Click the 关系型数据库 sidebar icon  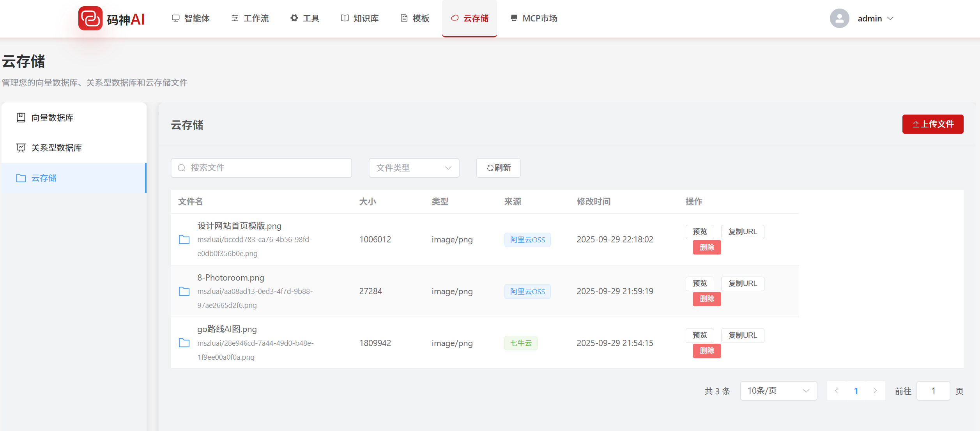[21, 148]
